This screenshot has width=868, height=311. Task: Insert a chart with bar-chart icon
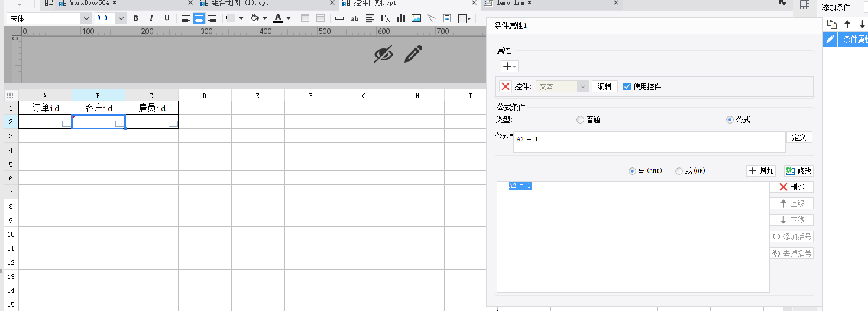(x=401, y=18)
